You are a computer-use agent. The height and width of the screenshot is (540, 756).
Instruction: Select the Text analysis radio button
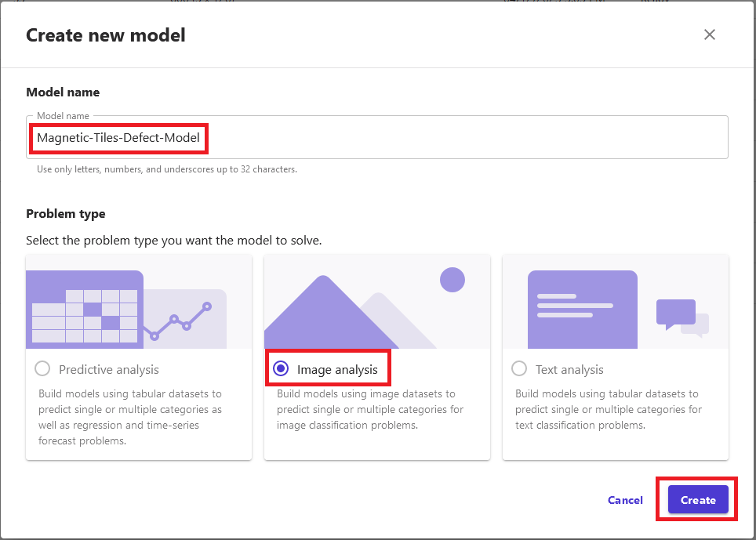pos(519,368)
